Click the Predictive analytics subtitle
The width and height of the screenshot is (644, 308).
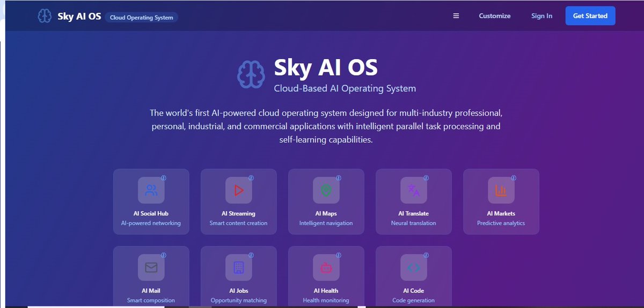501,223
